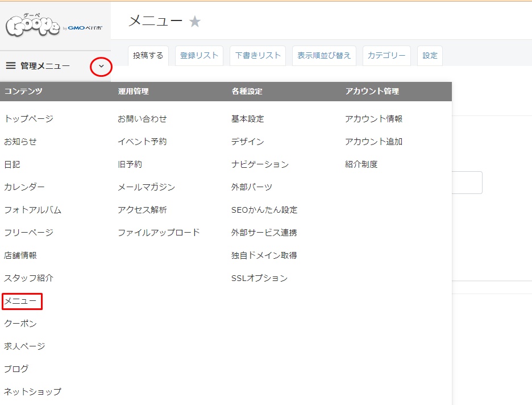Go to メールマガジン
Viewport: 532px width, 405px height.
pyautogui.click(x=146, y=187)
